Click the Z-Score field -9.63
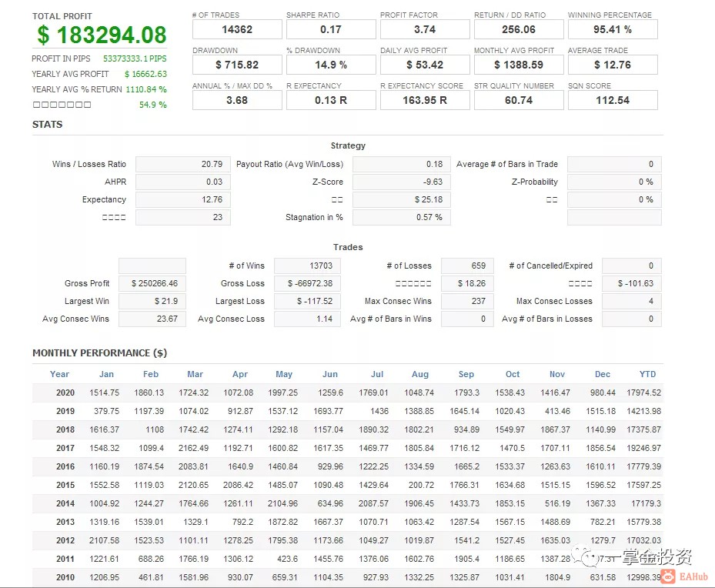Screen dimensions: 715x588 [x=402, y=182]
